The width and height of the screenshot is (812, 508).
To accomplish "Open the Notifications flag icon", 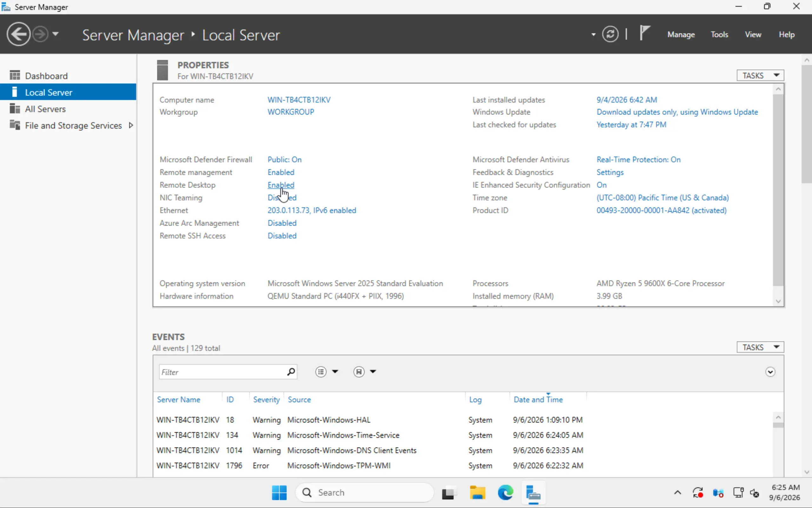I will 644,33.
